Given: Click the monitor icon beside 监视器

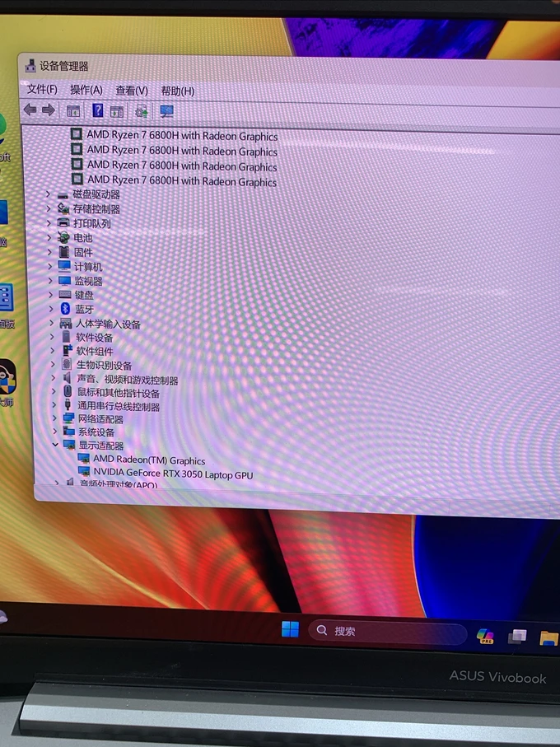Looking at the screenshot, I should tap(65, 280).
